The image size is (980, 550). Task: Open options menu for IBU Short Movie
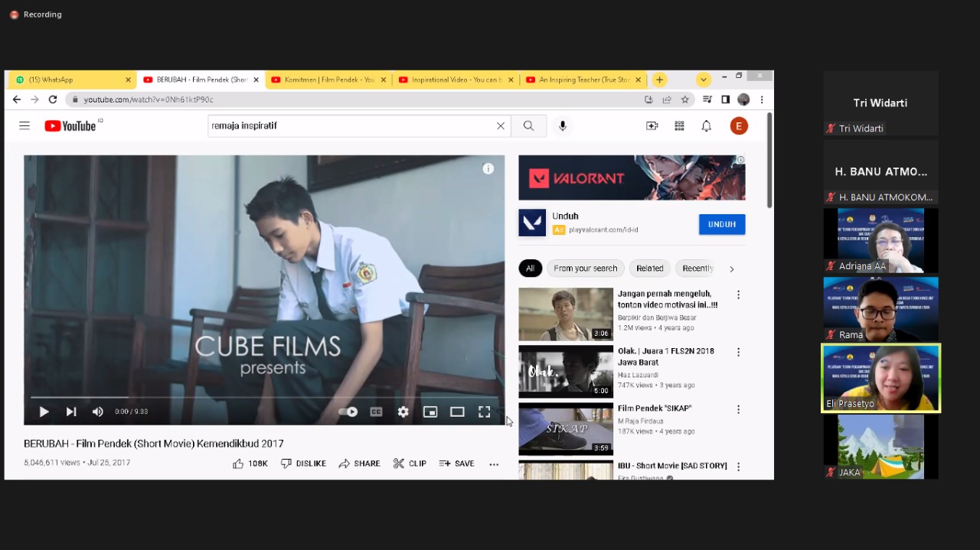pyautogui.click(x=738, y=467)
